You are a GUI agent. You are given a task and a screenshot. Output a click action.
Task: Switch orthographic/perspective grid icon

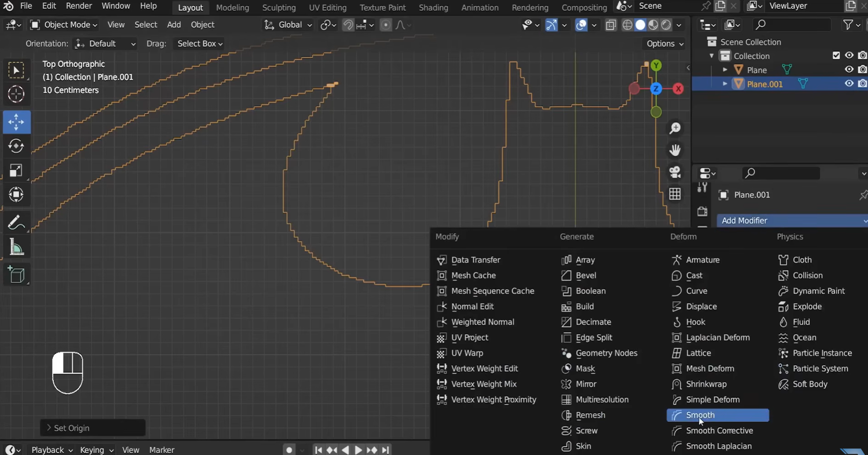pos(675,194)
